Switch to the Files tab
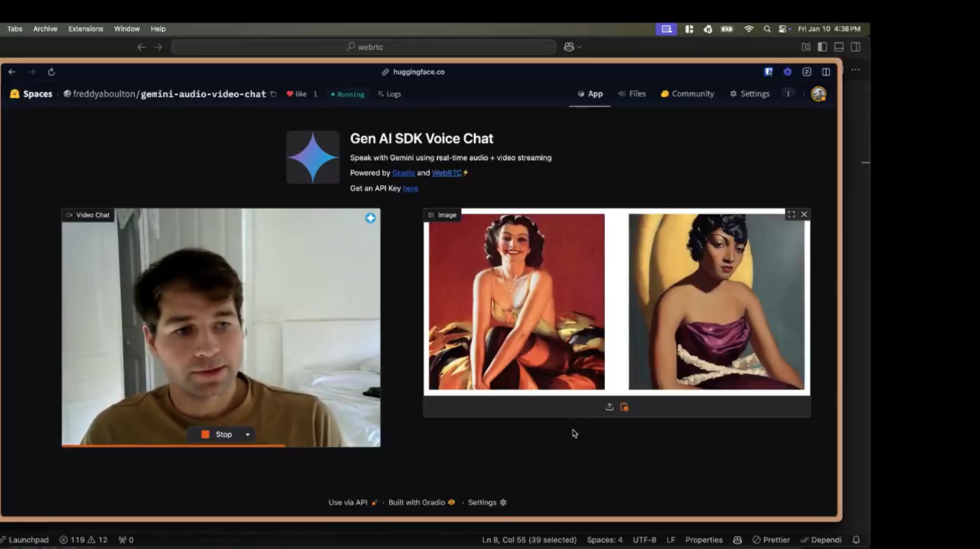 [632, 94]
